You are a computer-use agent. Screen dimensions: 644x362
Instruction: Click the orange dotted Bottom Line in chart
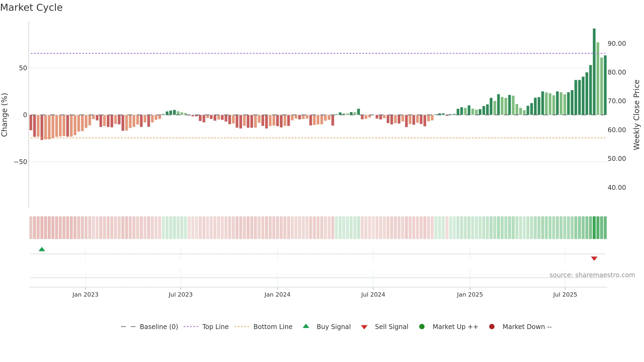318,138
